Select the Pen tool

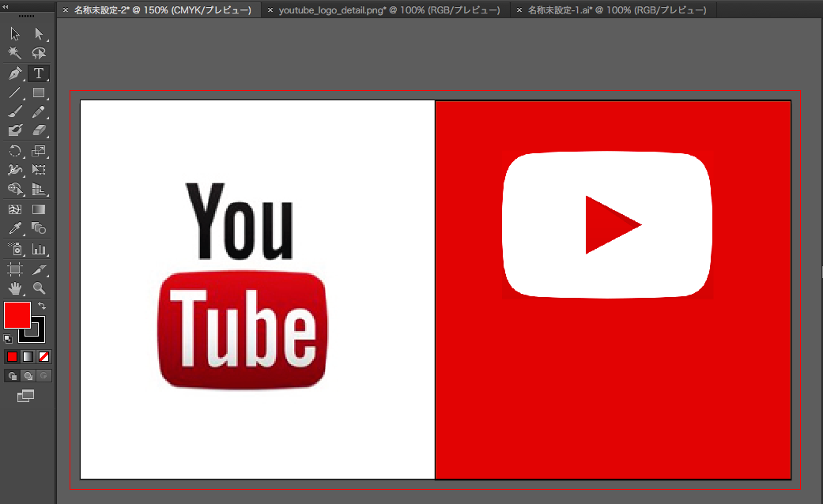click(15, 73)
